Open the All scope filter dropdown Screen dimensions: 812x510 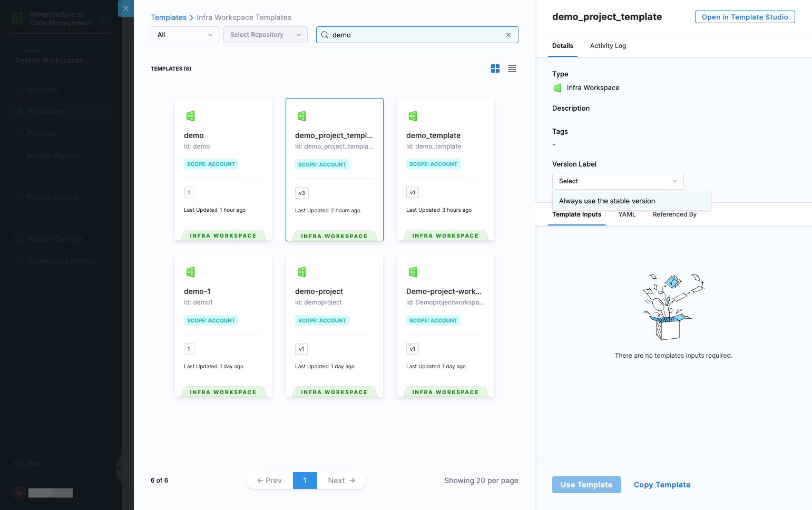pyautogui.click(x=185, y=35)
